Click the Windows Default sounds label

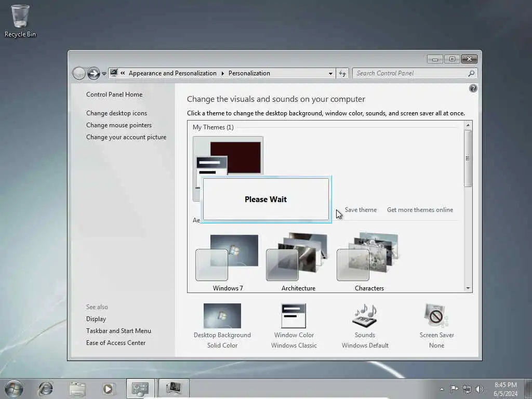(x=365, y=345)
